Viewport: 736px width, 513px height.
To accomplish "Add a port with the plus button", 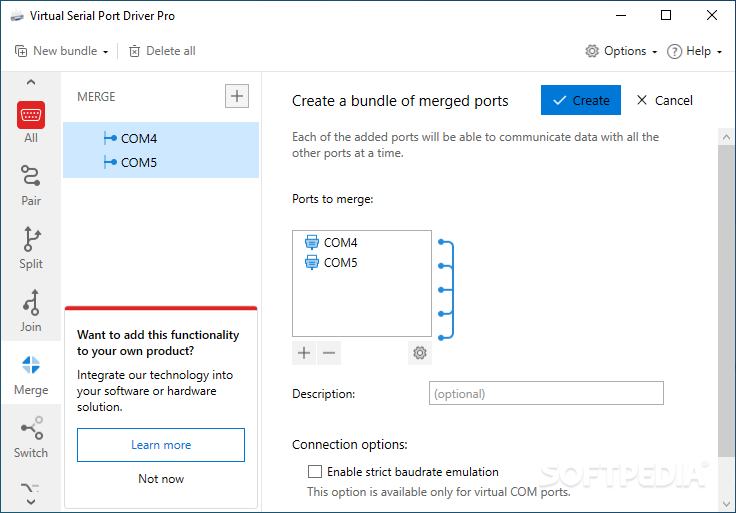I will (x=304, y=353).
